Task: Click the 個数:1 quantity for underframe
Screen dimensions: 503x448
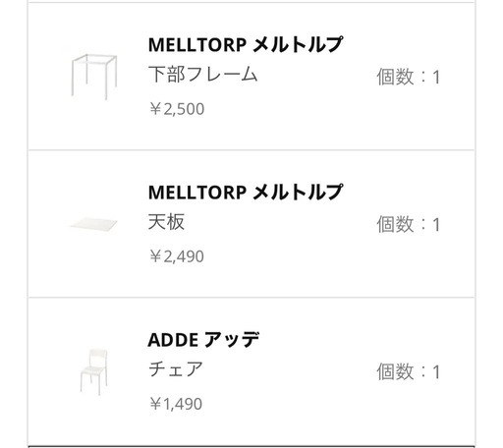Action: (409, 77)
